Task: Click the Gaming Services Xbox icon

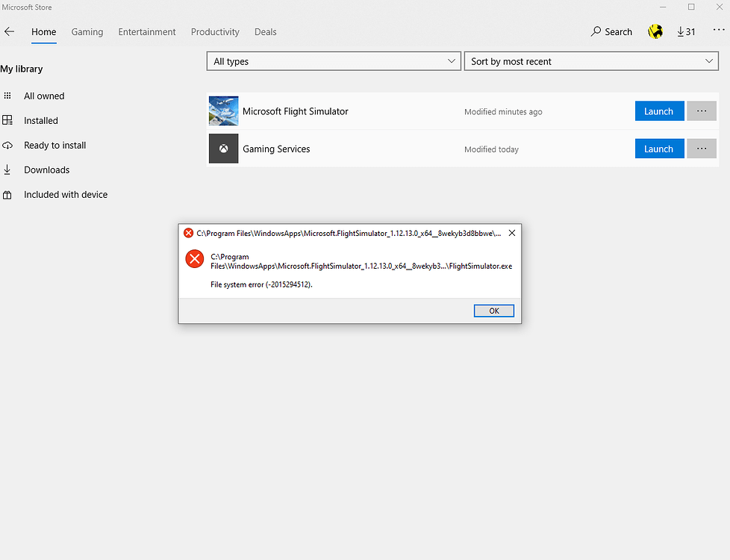Action: [x=223, y=149]
